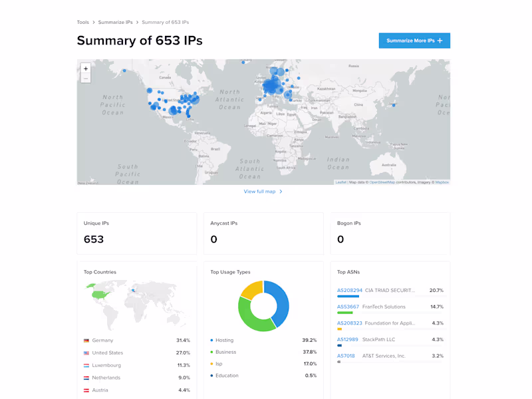Click the chevron after Tools breadcrumb
The width and height of the screenshot is (532, 399).
point(94,22)
